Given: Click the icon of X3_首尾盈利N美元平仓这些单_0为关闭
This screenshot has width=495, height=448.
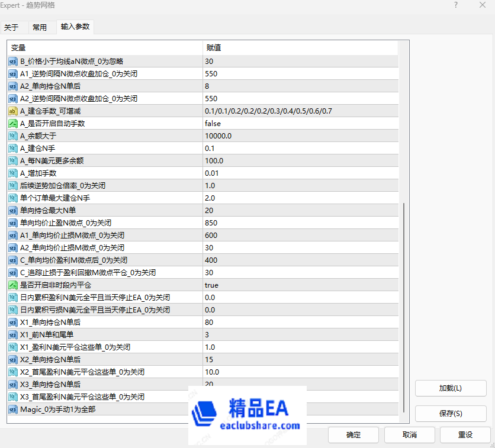Looking at the screenshot, I should coord(13,397).
